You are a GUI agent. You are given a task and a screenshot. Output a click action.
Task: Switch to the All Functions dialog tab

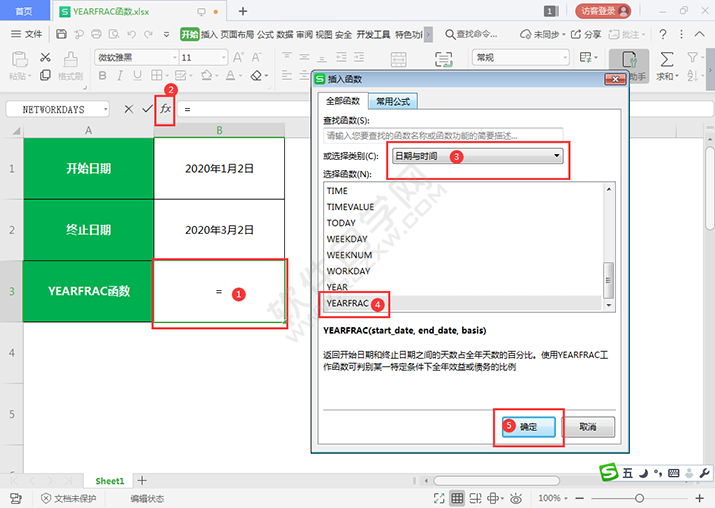click(x=343, y=101)
